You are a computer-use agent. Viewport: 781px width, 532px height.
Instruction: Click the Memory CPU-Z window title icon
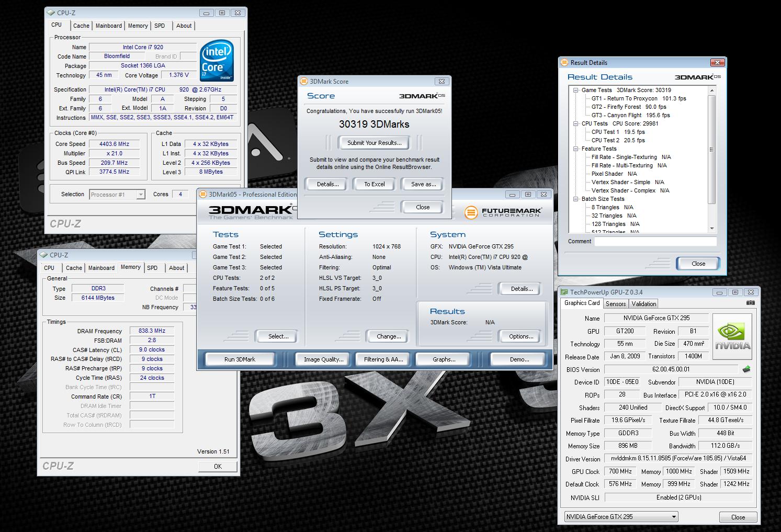(43, 255)
